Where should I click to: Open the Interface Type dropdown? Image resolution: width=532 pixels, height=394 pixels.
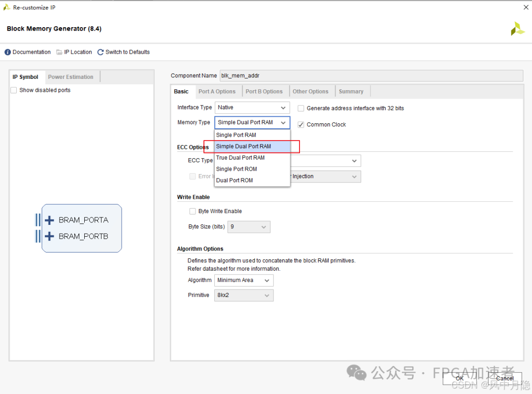pos(252,107)
